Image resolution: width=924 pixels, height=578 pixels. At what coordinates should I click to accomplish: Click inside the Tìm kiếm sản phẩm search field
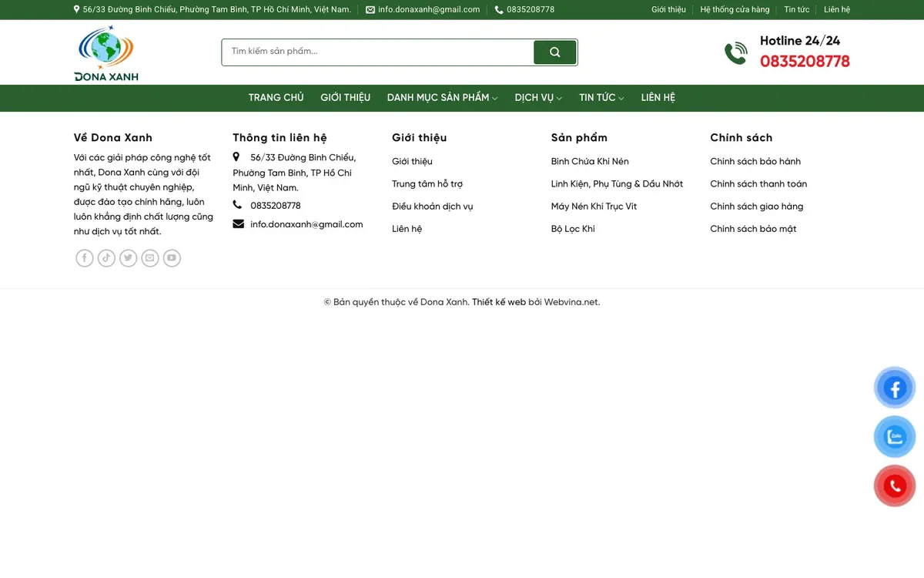click(378, 52)
